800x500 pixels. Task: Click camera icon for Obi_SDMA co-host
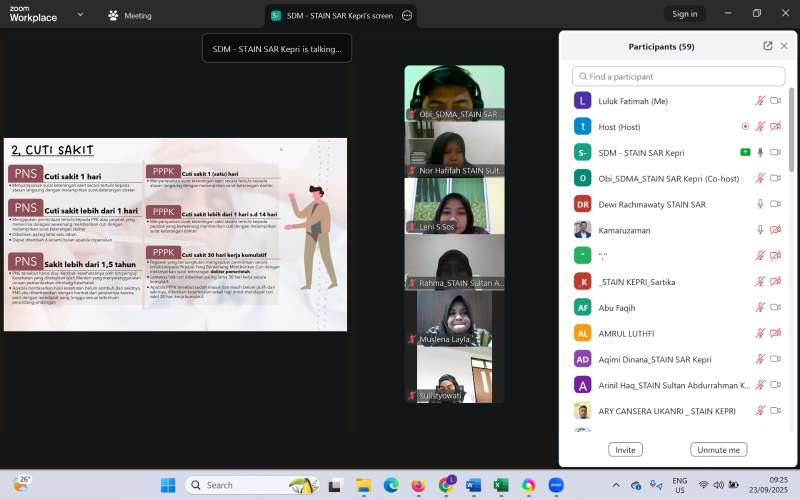pyautogui.click(x=775, y=178)
